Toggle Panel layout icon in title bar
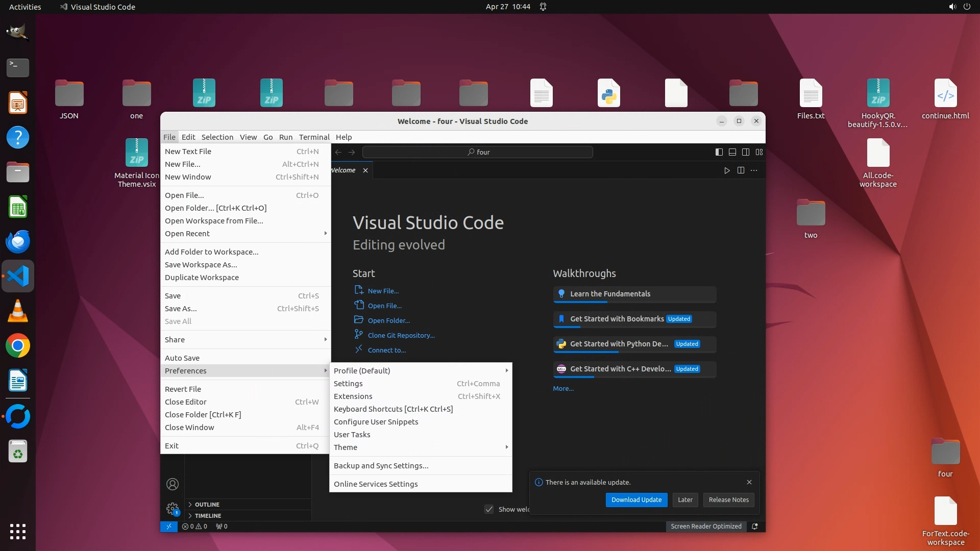 (x=732, y=152)
